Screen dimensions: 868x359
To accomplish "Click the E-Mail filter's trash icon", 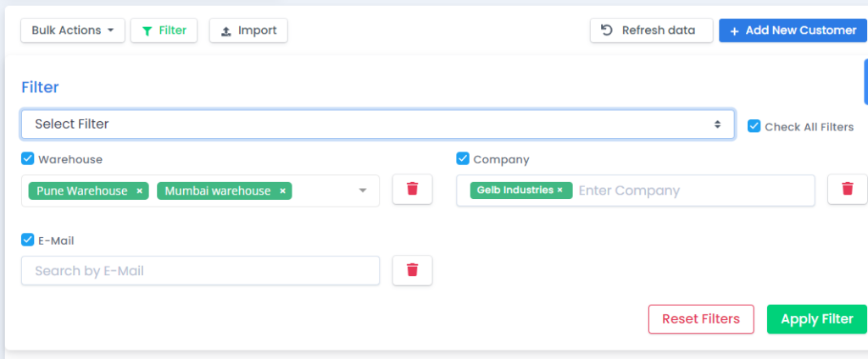I will coord(413,270).
